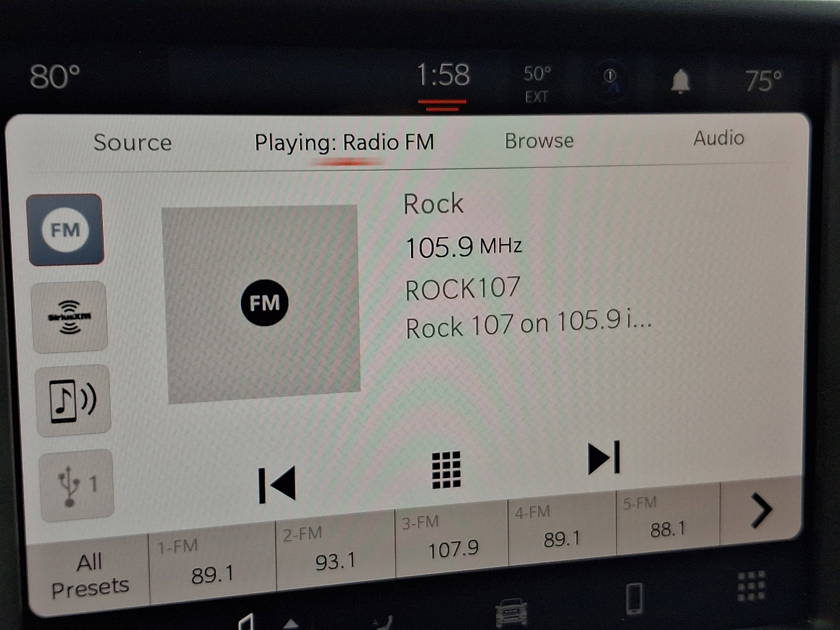Select the media streaming audio source icon
This screenshot has height=630, width=840.
pos(72,401)
